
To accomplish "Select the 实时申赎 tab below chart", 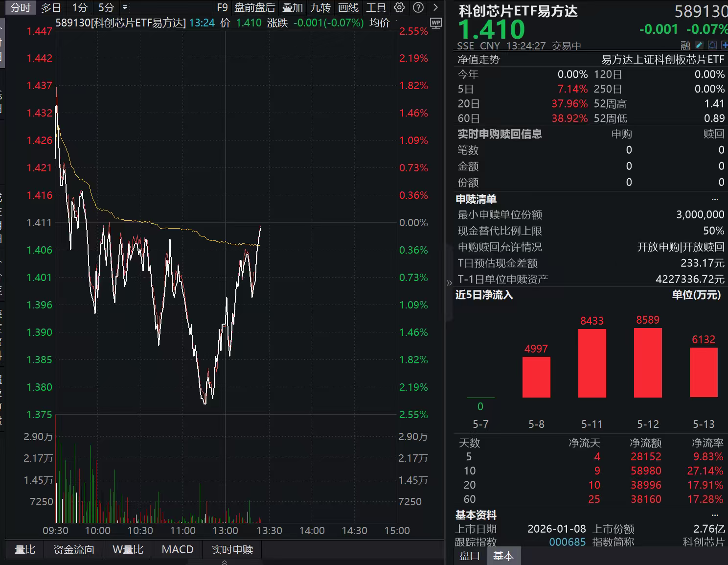I will tap(232, 549).
